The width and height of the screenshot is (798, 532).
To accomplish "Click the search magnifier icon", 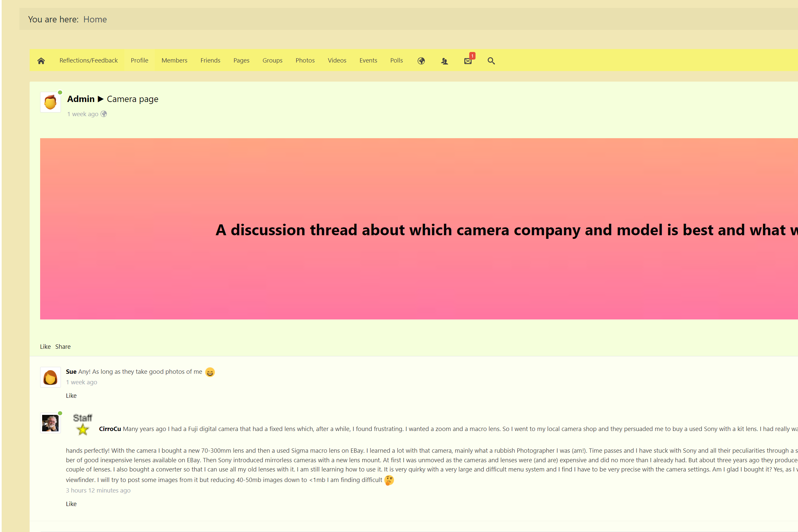I will point(491,61).
